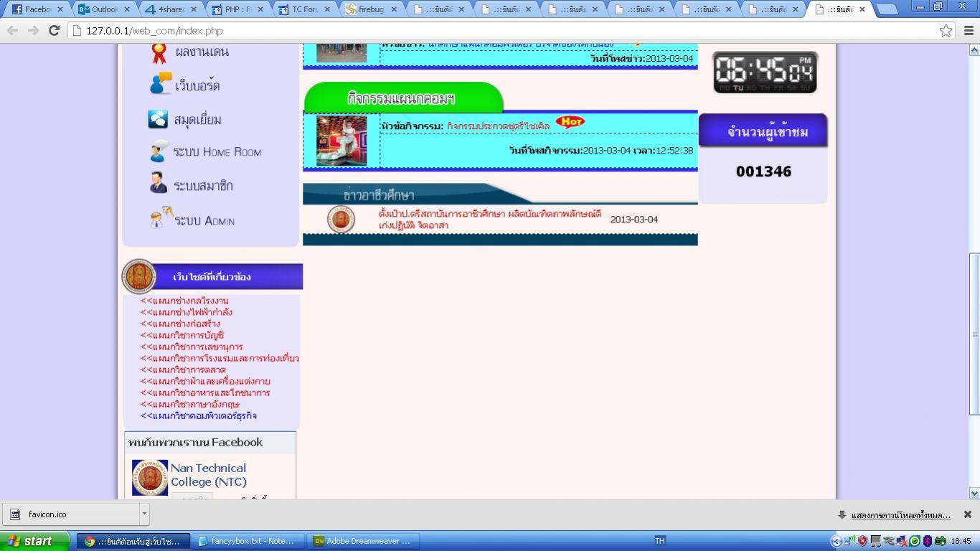Open ระบบ Home Room menu link
This screenshot has width=980, height=551.
[217, 152]
